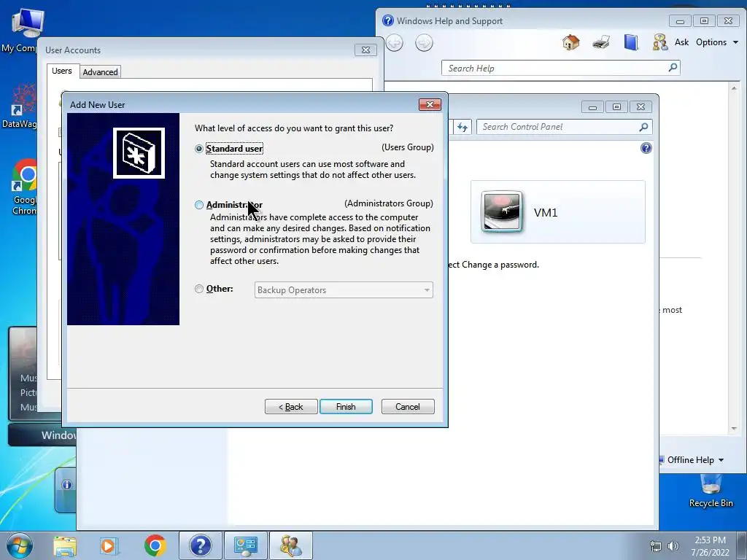Maximize the Windows Help and Support window

point(704,21)
